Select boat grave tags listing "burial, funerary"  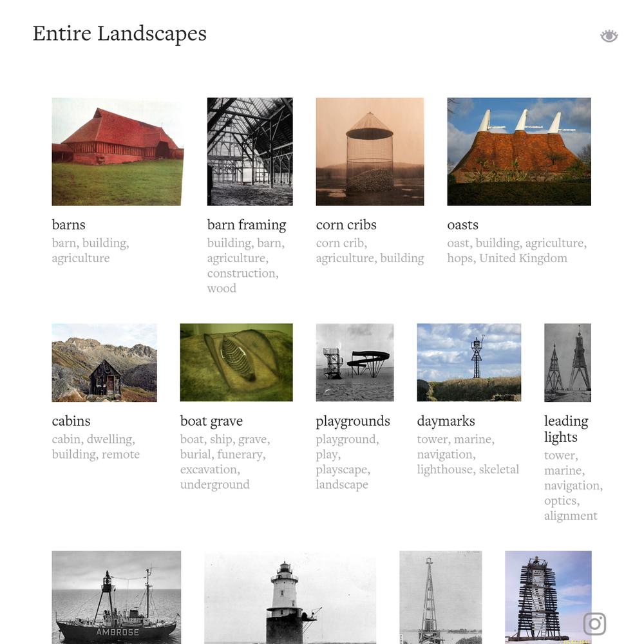tap(225, 462)
